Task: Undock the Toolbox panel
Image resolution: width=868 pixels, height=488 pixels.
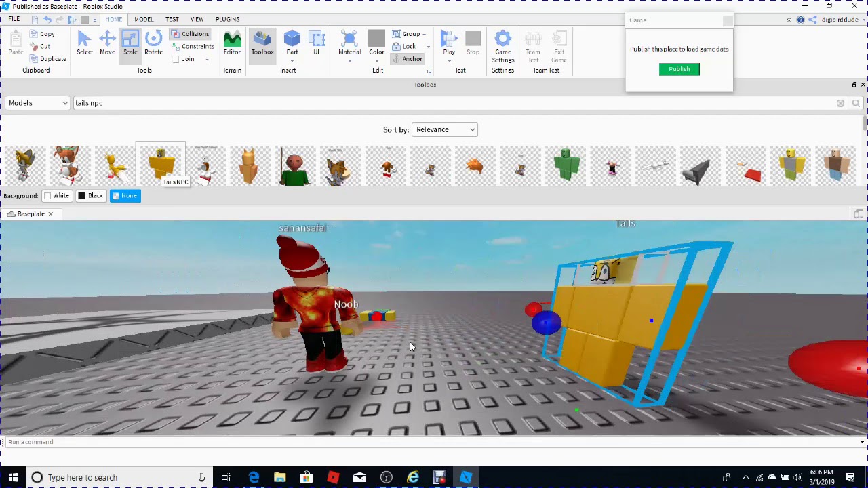Action: [854, 85]
